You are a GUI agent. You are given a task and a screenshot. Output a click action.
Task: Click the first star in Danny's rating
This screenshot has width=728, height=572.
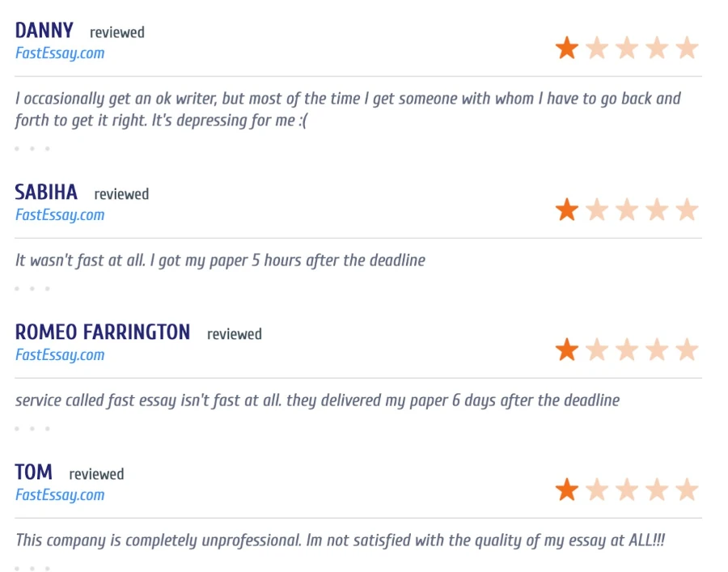(x=567, y=49)
